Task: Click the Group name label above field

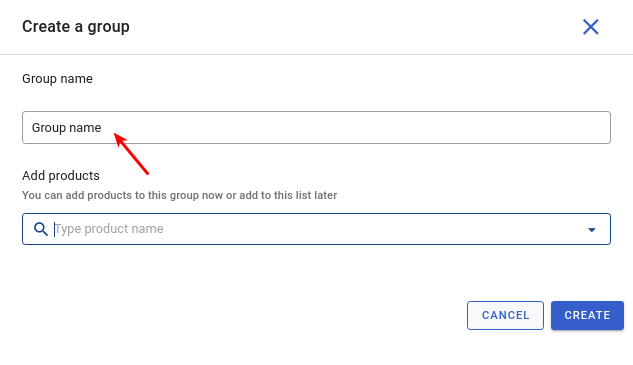Action: click(x=57, y=79)
